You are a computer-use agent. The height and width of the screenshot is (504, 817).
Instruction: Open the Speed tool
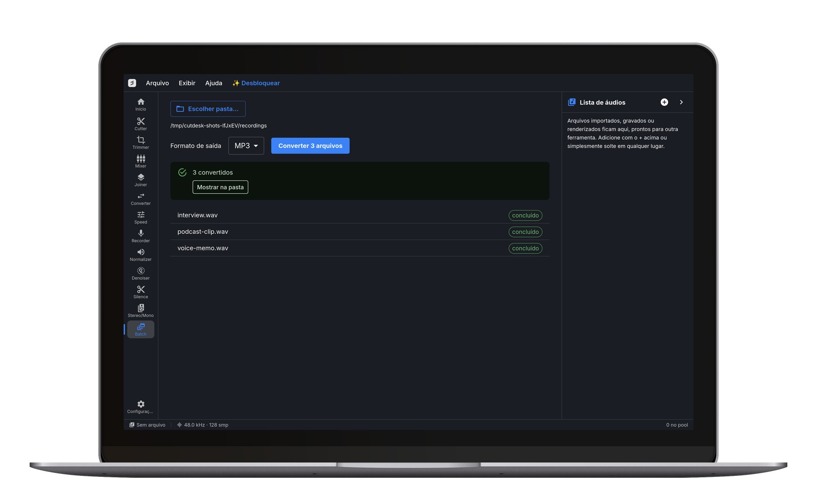(140, 217)
